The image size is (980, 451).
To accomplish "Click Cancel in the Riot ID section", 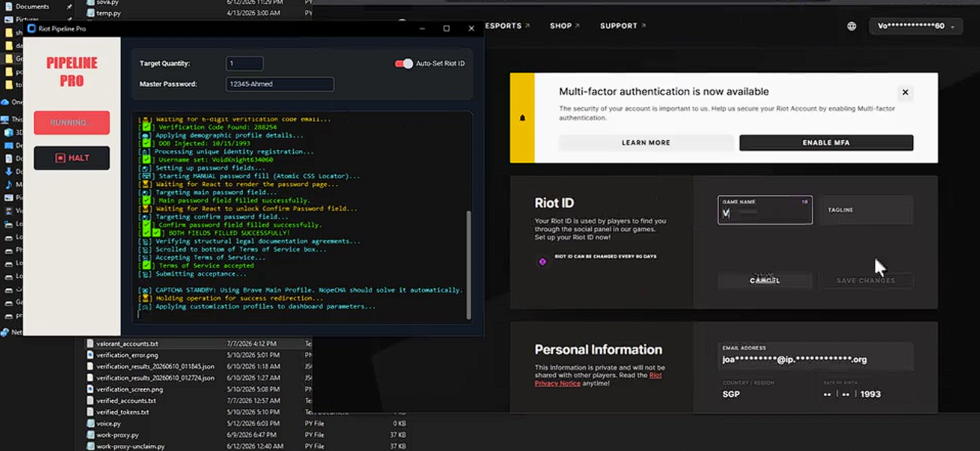I will pyautogui.click(x=765, y=280).
